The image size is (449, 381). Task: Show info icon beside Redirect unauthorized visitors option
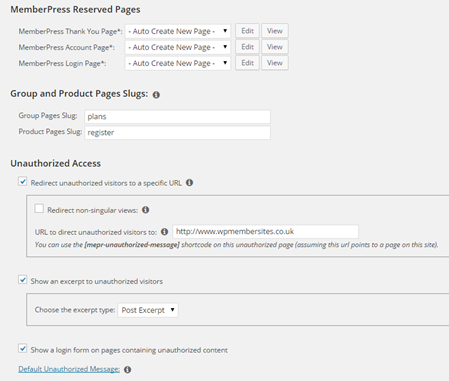point(189,183)
